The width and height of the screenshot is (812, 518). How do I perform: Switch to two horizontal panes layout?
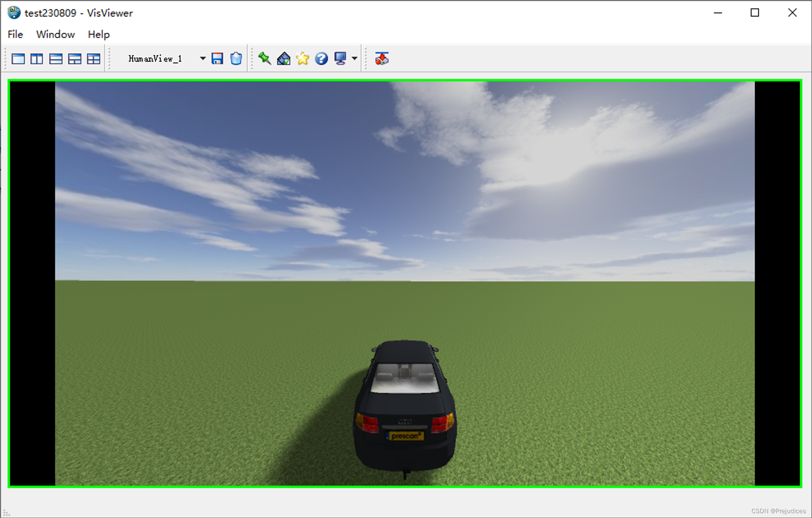point(56,59)
